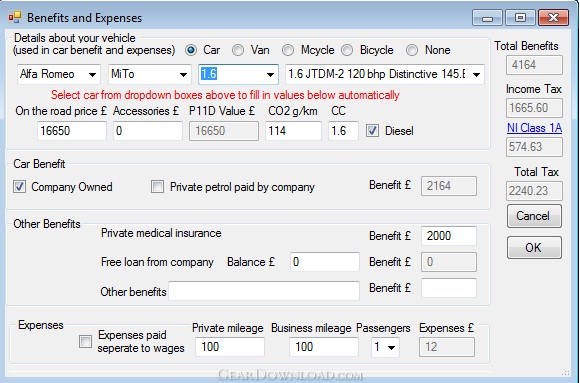Click the red 'Select car from dropdown' hint text
This screenshot has height=383, width=580.
225,95
